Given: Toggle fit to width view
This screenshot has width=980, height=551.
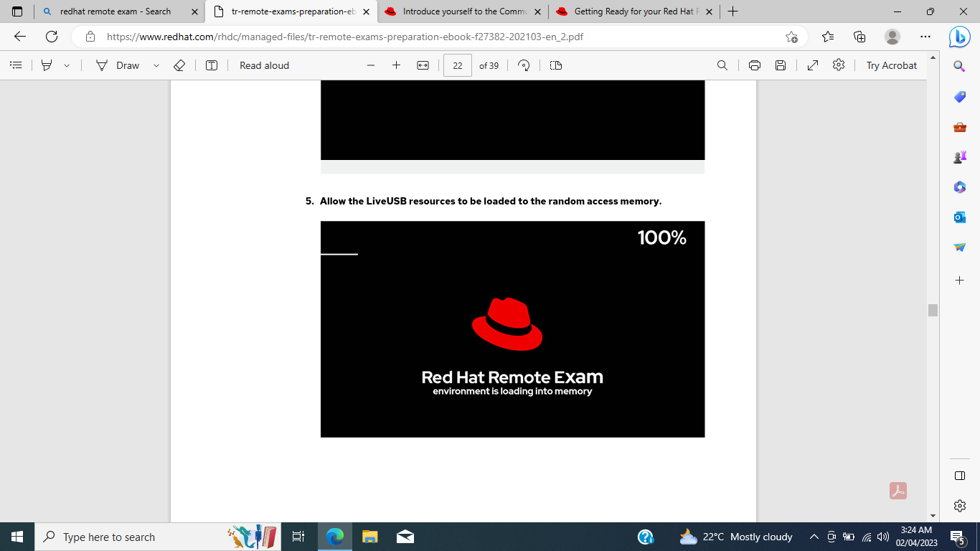Looking at the screenshot, I should coord(423,65).
